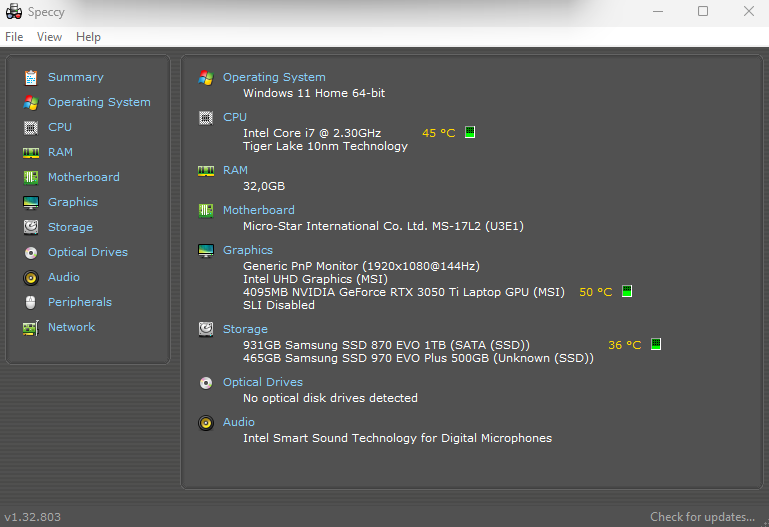
Task: Click the Network card icon in sidebar
Action: (31, 327)
